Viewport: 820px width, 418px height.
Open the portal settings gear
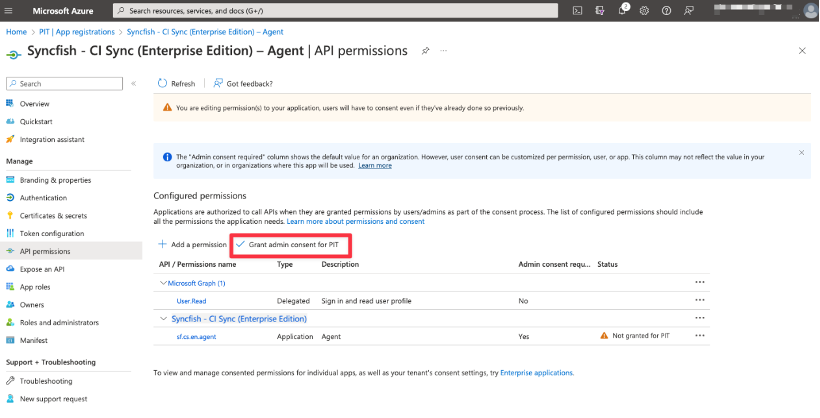tap(644, 10)
